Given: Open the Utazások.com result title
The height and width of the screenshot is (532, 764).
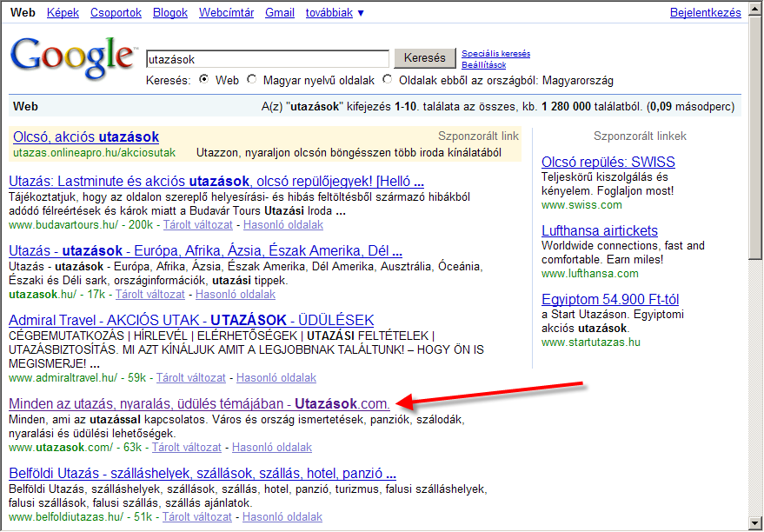Looking at the screenshot, I should [199, 404].
